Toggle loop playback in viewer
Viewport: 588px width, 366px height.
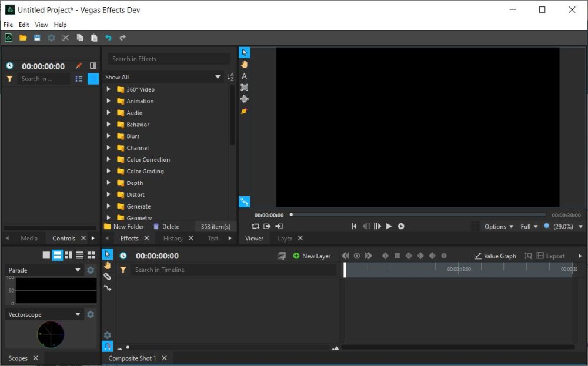[255, 226]
